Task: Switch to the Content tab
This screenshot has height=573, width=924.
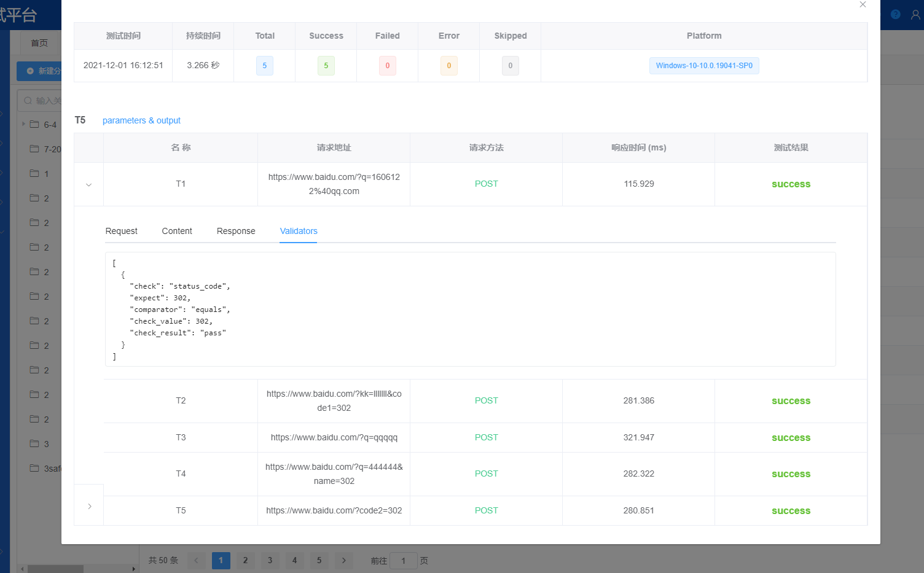Action: 177,231
